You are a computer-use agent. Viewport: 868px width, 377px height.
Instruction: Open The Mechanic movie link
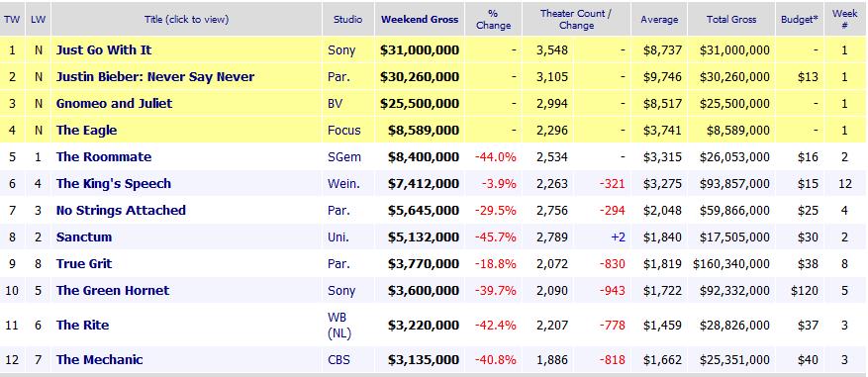click(99, 360)
